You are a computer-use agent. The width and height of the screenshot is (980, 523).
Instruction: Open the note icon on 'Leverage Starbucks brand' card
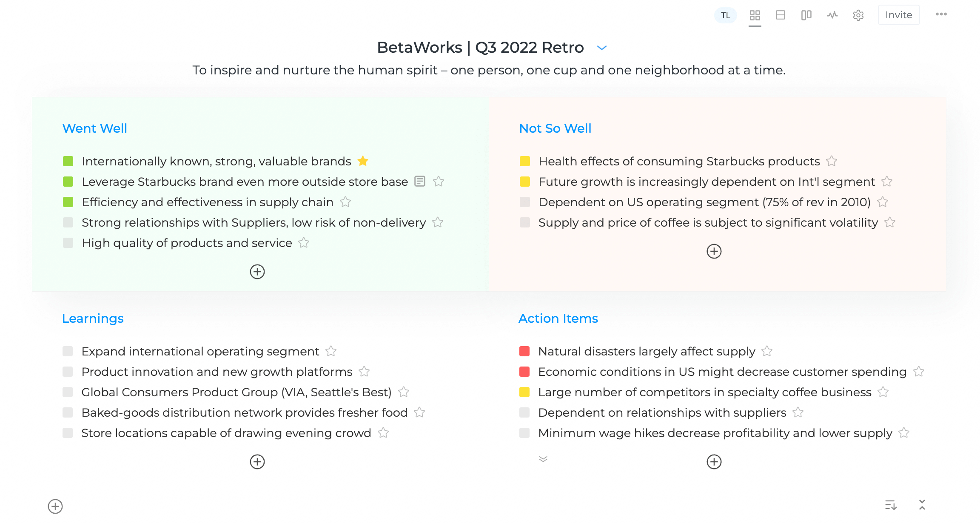(x=420, y=182)
